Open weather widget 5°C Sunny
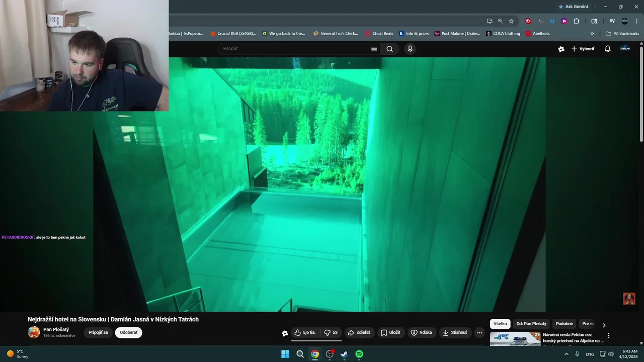 [18, 354]
